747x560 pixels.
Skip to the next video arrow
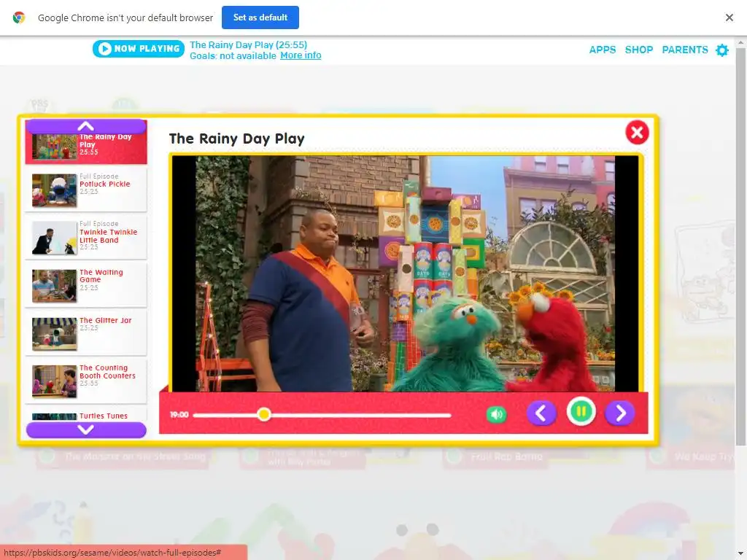(620, 413)
